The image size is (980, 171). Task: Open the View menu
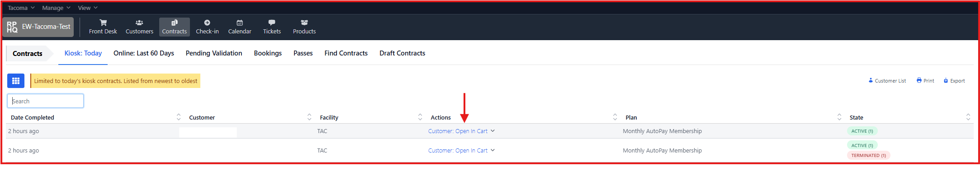point(88,8)
